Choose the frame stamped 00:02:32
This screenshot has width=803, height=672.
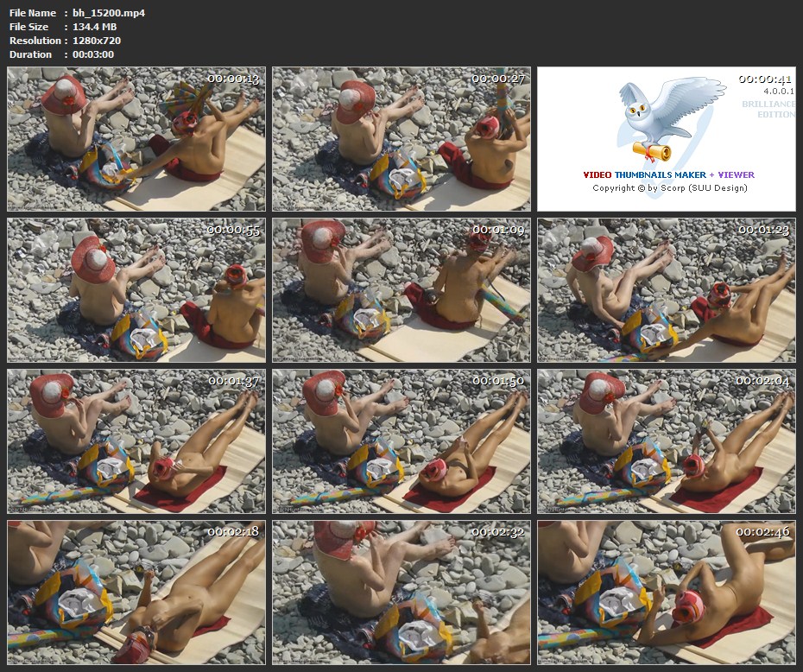pos(401,593)
